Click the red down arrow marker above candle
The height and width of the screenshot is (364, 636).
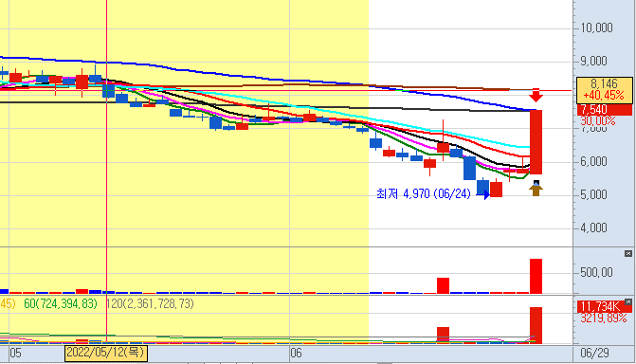[x=536, y=96]
